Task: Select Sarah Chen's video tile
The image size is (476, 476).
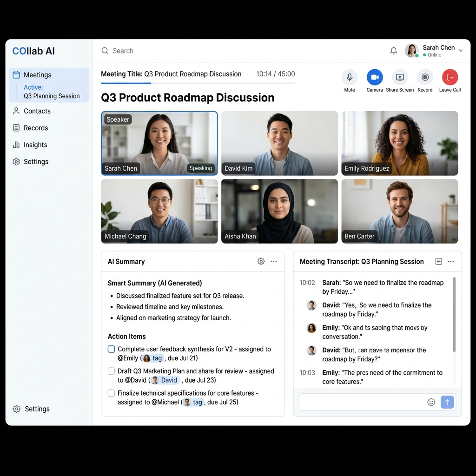Action: (x=159, y=143)
